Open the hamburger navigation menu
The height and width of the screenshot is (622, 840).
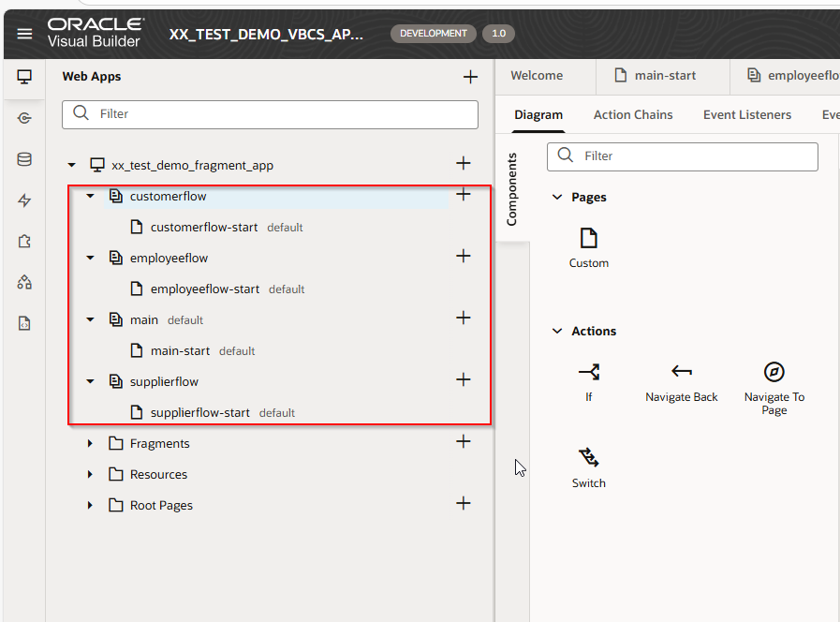tap(24, 34)
